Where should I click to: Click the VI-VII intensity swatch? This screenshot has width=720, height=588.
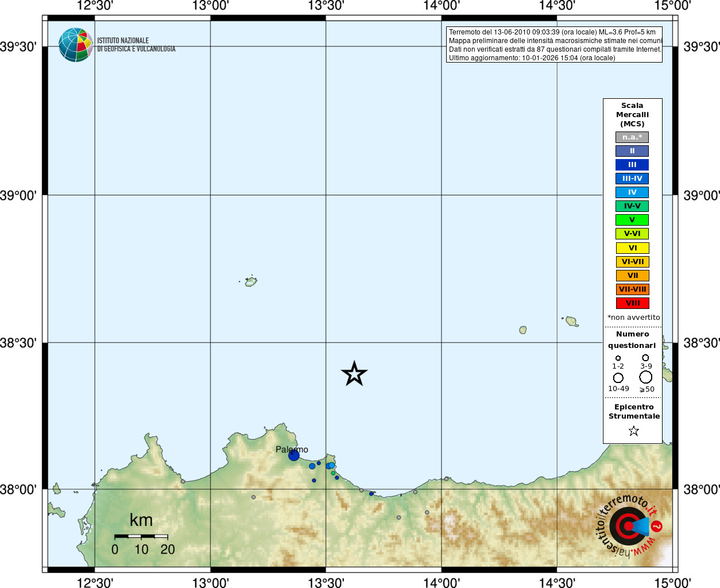click(632, 262)
